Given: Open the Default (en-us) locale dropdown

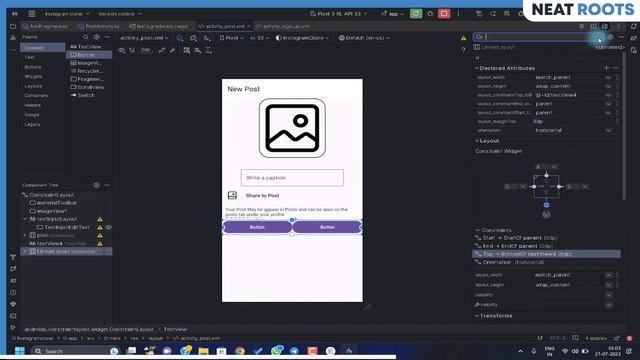Looking at the screenshot, I should click(x=364, y=38).
